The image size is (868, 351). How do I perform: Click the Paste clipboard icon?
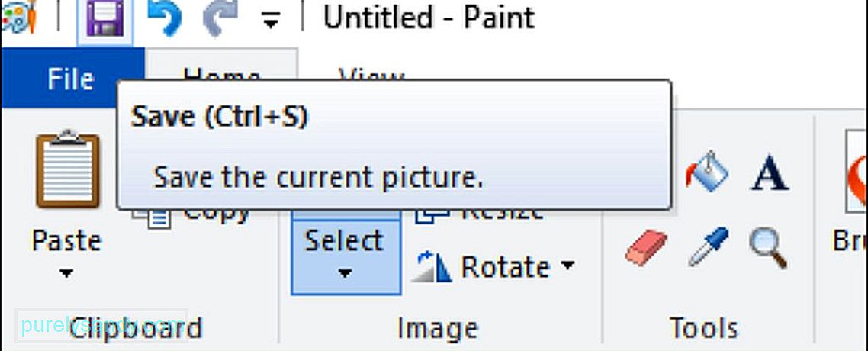(x=68, y=169)
